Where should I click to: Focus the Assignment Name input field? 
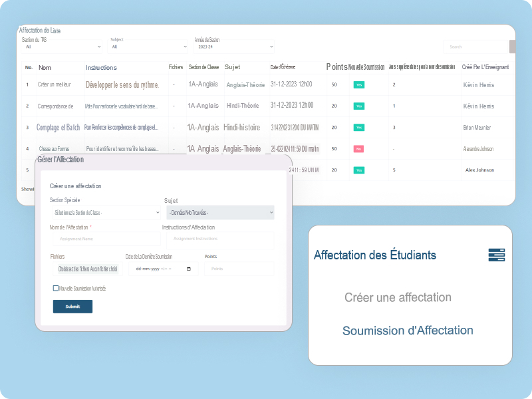[x=104, y=238]
